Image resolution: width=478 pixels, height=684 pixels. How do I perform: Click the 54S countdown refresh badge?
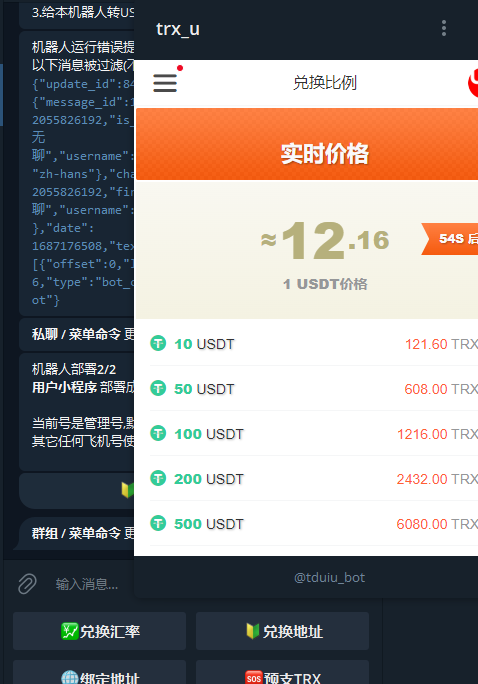(x=450, y=239)
